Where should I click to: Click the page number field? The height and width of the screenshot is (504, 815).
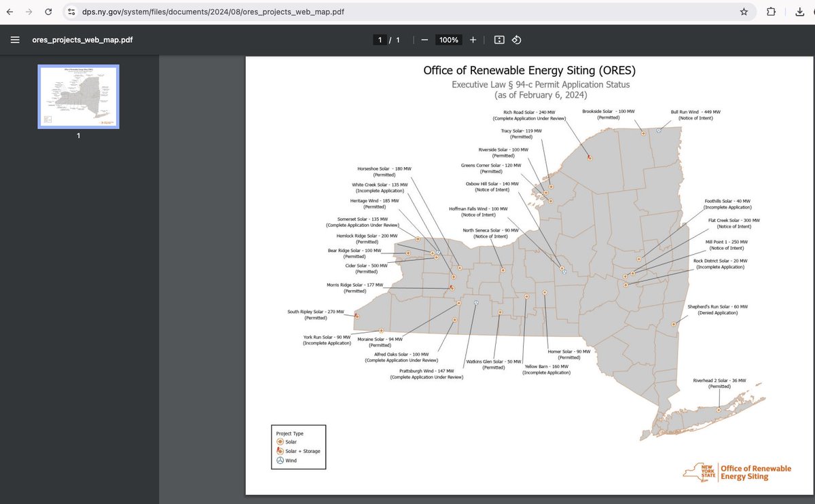pos(381,40)
